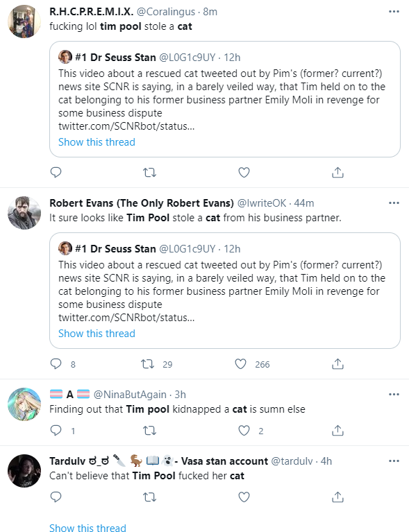Open more options for the @Coralingus tweet
409x532 pixels.
[394, 12]
